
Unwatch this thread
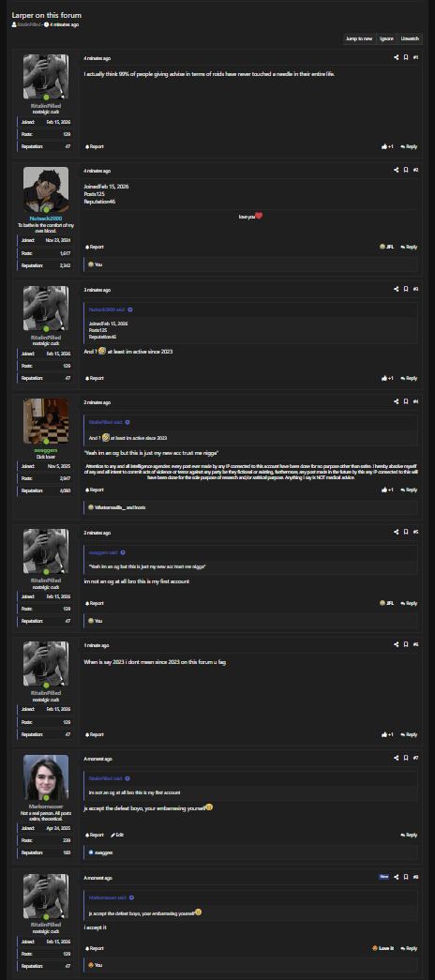(410, 38)
